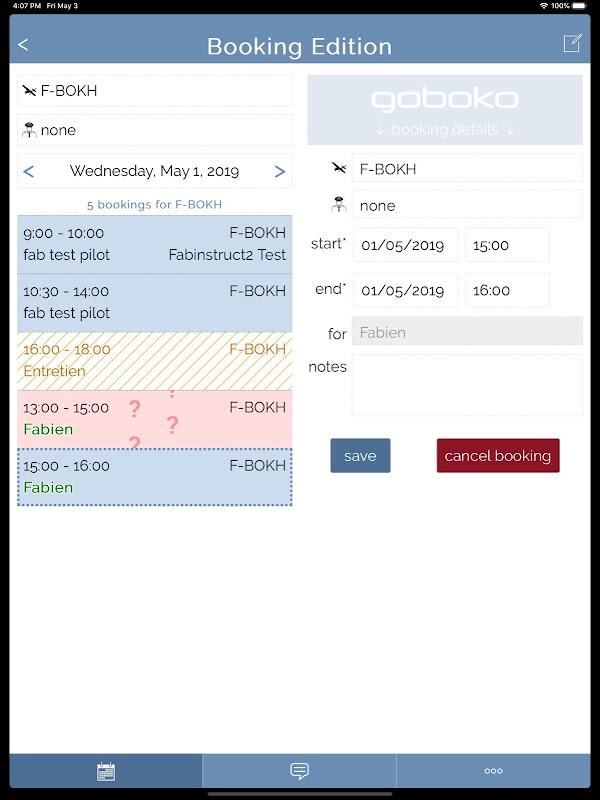Image resolution: width=600 pixels, height=800 pixels.
Task: Tap the edit note icon top right
Action: click(x=572, y=43)
